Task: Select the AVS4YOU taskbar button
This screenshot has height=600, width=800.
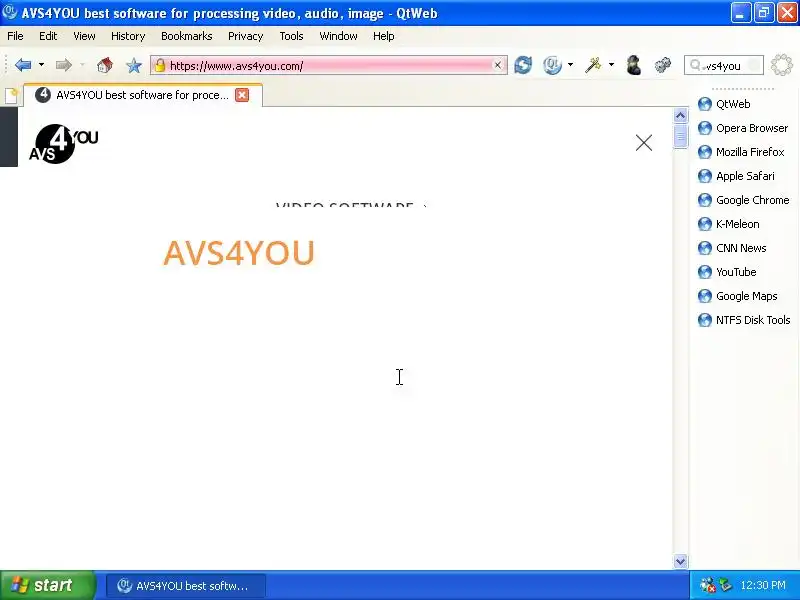Action: click(186, 586)
